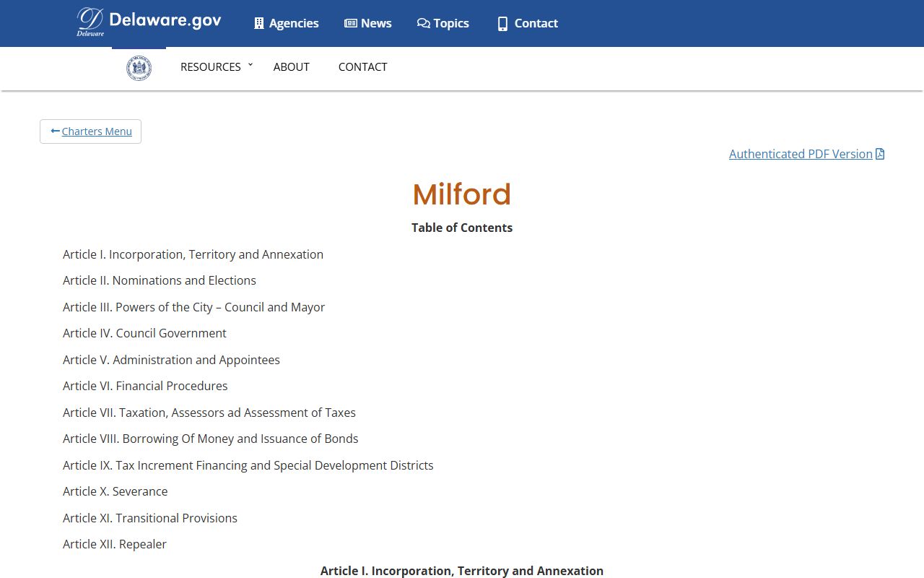Click the News newspaper icon

coord(351,23)
